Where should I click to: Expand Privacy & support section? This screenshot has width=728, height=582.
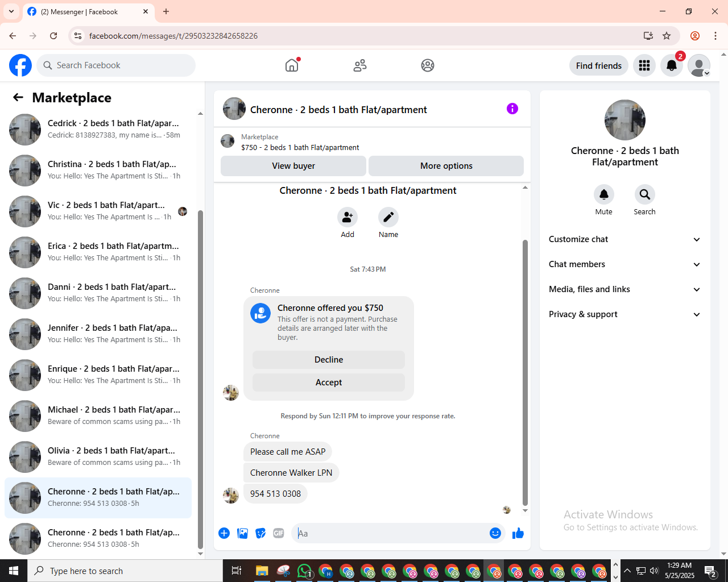[624, 314]
